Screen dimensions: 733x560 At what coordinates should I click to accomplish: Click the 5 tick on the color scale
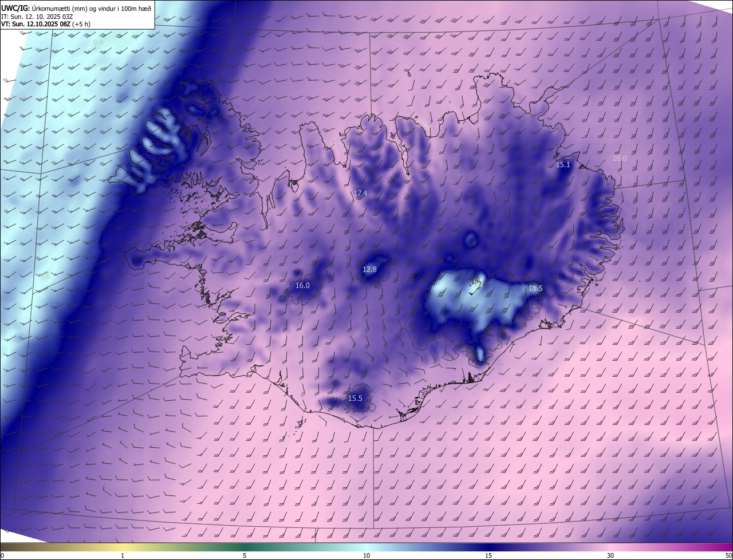(x=245, y=556)
